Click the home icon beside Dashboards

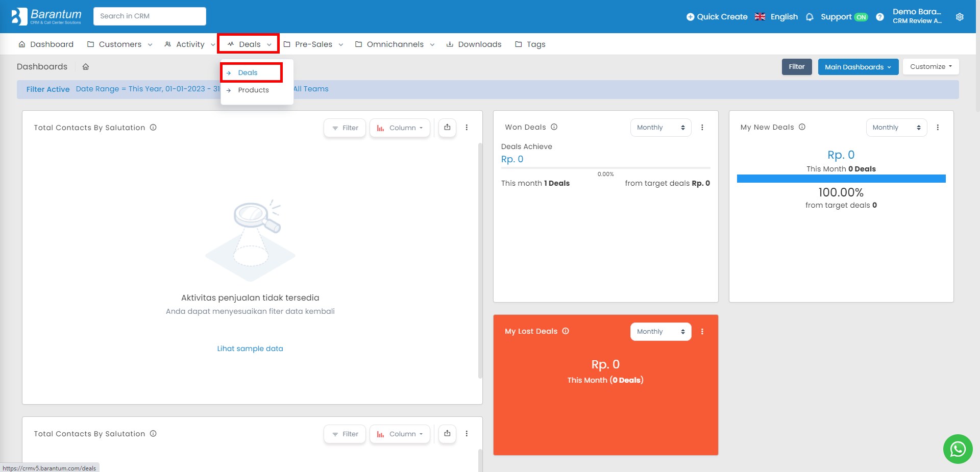click(86, 67)
